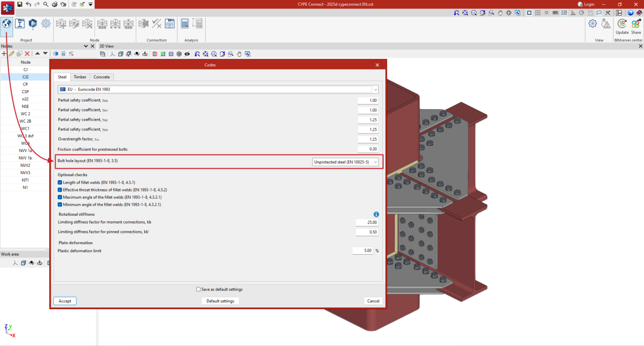Click the Default settings button

220,301
